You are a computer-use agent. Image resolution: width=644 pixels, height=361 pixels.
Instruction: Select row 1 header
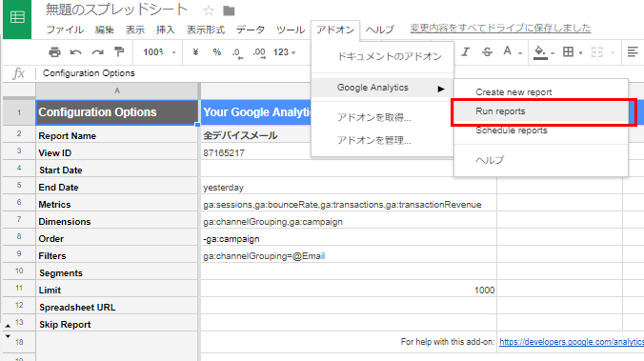point(19,112)
